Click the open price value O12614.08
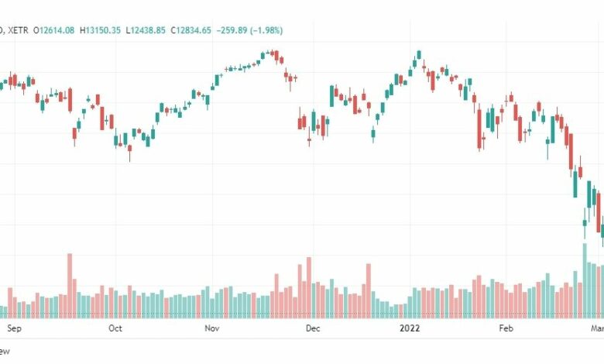604x364 pixels. 53,30
